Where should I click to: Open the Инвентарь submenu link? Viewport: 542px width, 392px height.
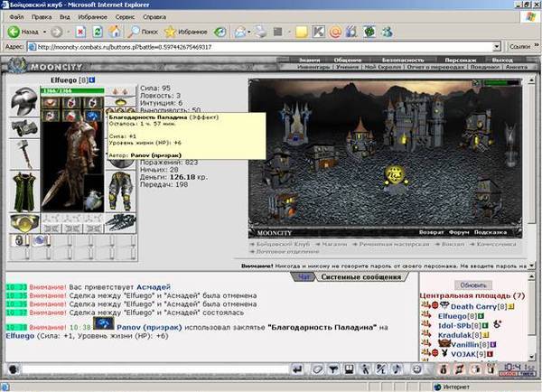(313, 67)
